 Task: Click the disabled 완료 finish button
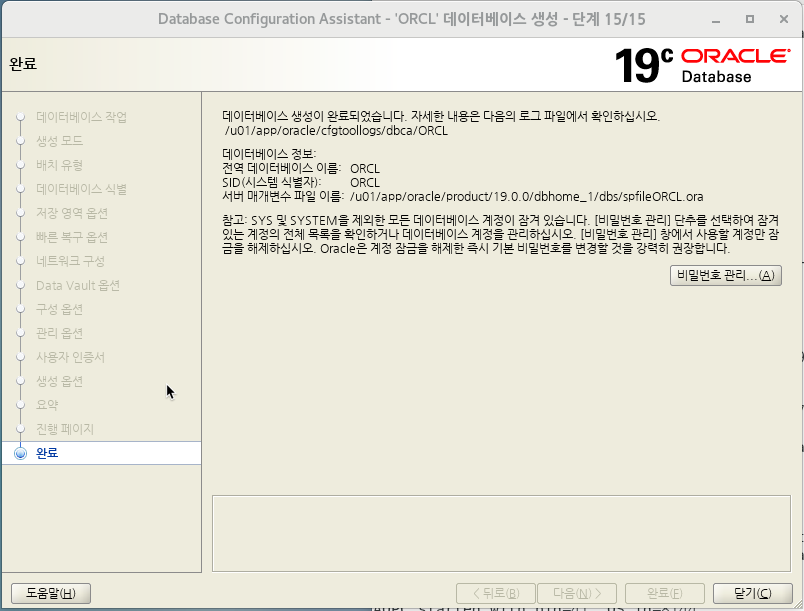coord(665,593)
